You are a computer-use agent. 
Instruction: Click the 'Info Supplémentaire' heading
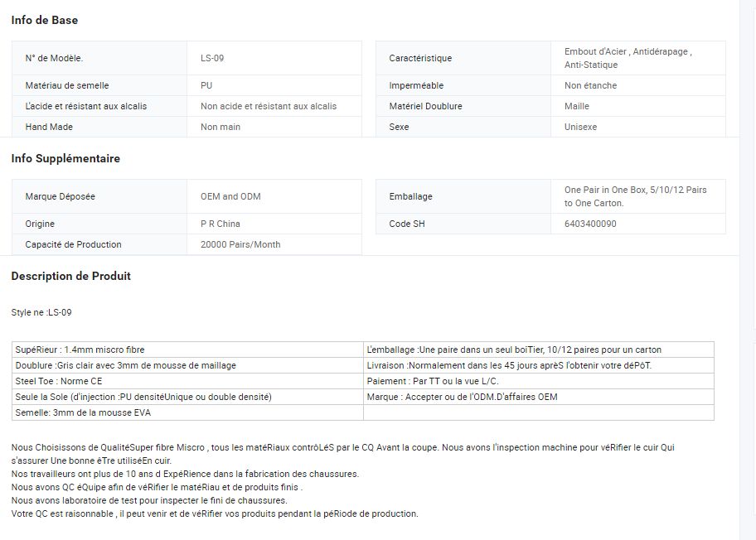pos(65,158)
